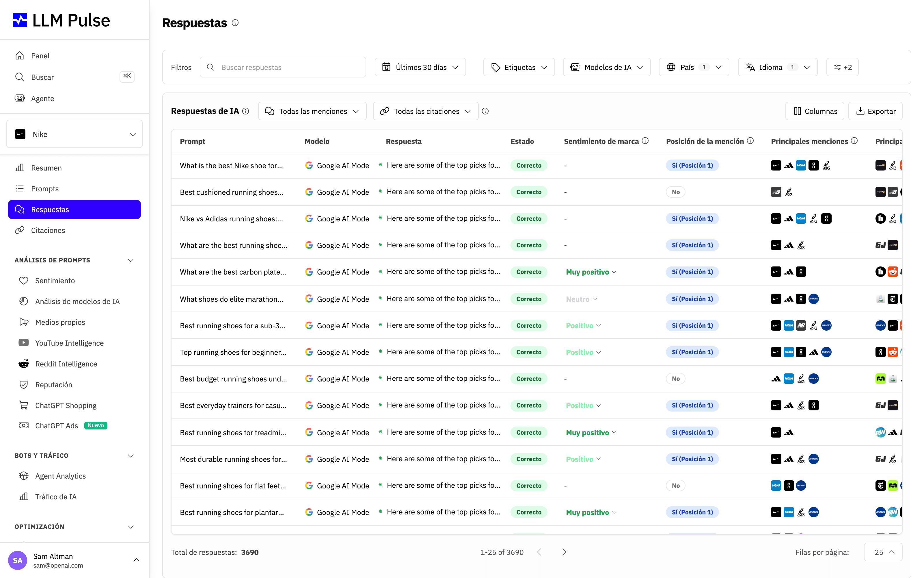
Task: Open the 'Nike vs Adidas running shoes' prompt
Action: (231, 219)
